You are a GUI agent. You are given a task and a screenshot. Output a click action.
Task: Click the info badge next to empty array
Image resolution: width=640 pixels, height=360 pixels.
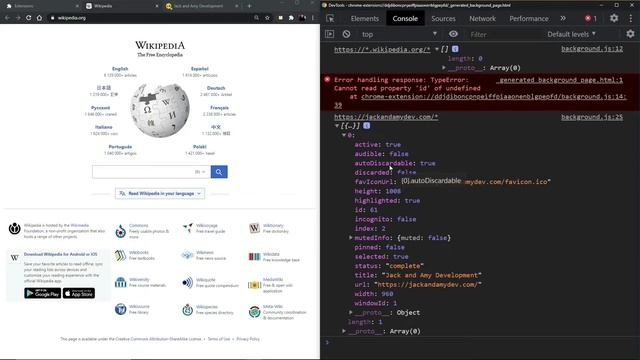(x=455, y=49)
